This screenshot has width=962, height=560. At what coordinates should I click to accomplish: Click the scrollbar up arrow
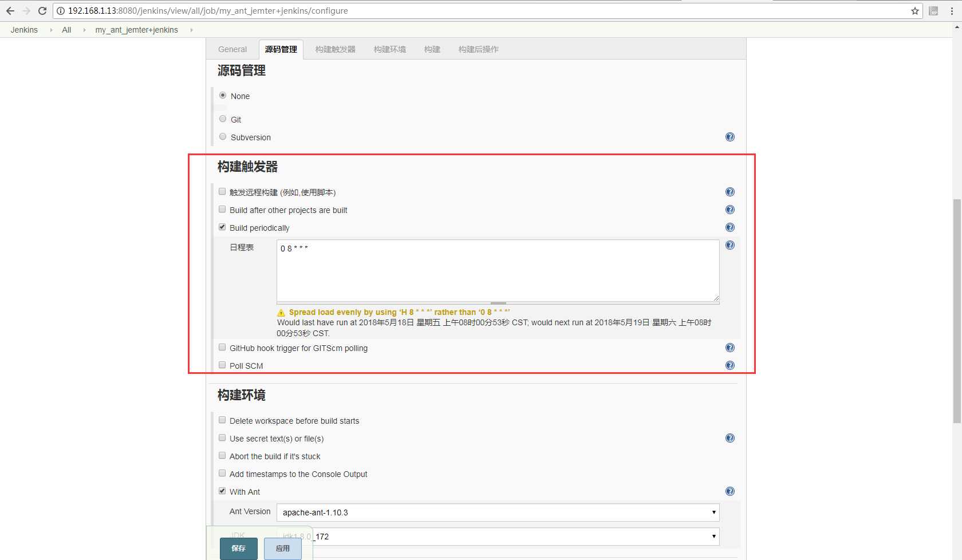pos(957,26)
